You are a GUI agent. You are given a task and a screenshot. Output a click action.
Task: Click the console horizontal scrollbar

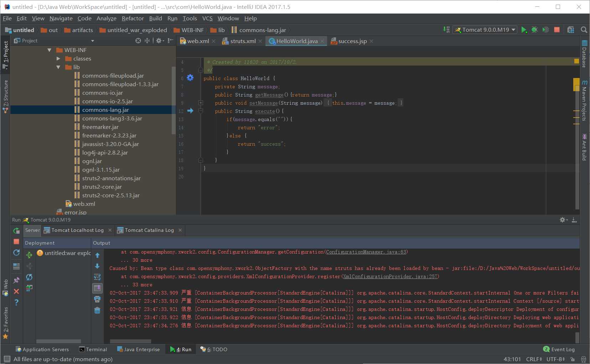tap(130, 341)
